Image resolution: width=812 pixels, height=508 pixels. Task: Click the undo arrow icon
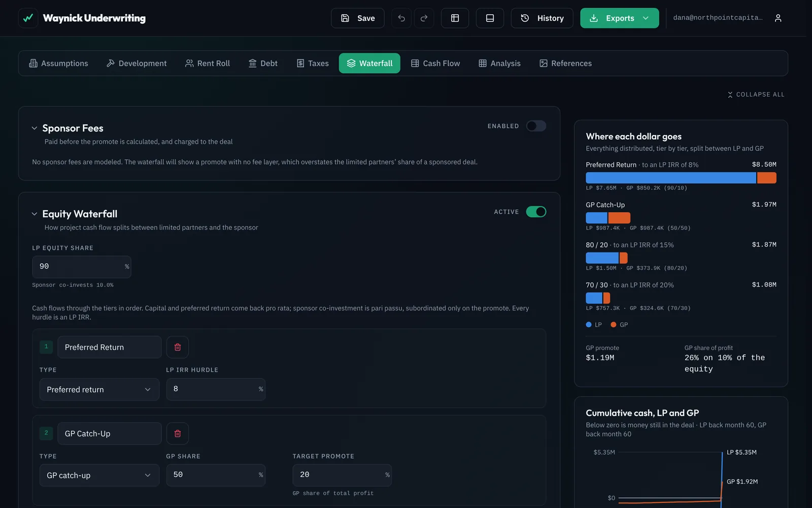(401, 18)
